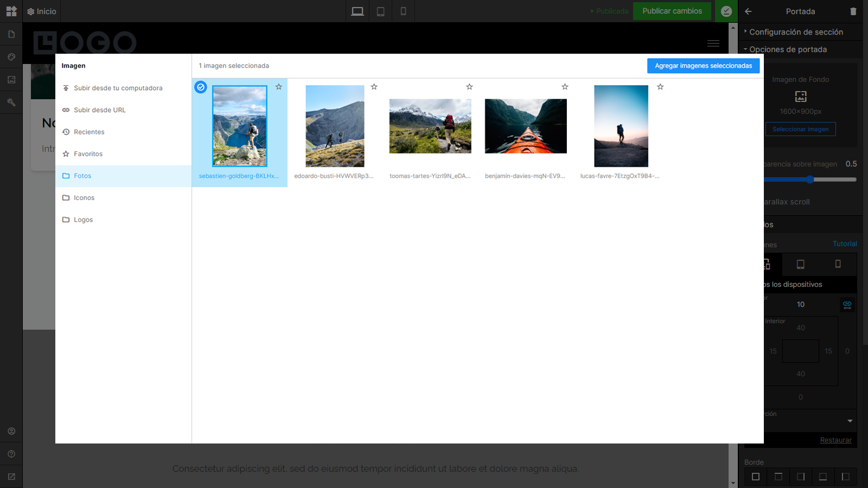Open the Tutorial link
Viewport: 868px width, 488px height.
click(845, 244)
